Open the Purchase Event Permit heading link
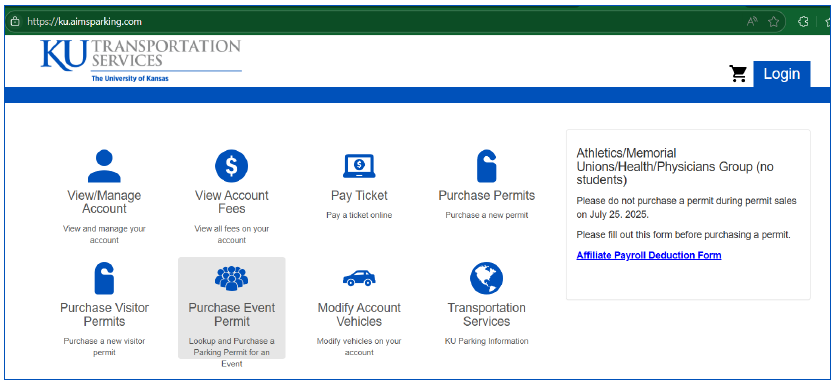This screenshot has height=387, width=837. pos(232,314)
